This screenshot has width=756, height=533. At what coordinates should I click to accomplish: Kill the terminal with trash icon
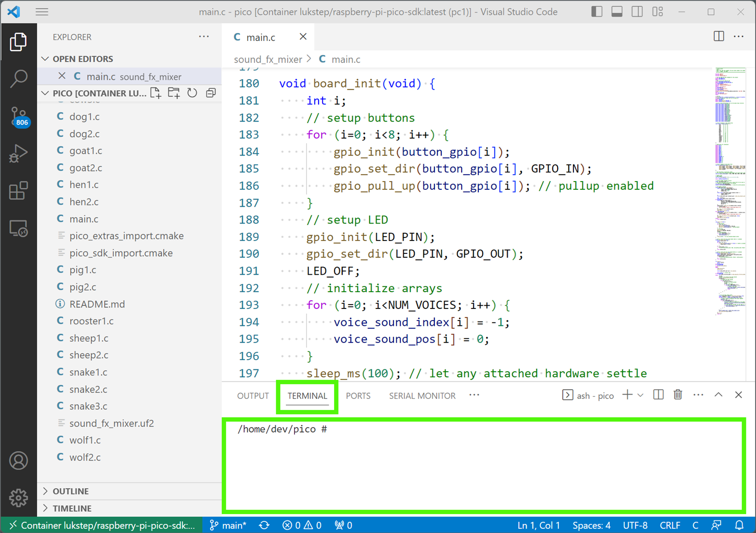click(x=678, y=395)
